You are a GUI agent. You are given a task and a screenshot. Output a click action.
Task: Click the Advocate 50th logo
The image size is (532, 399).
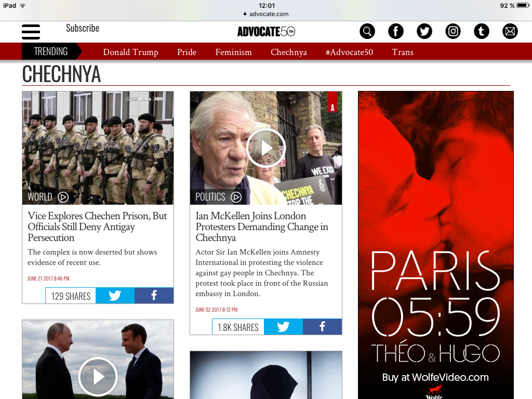click(x=266, y=32)
